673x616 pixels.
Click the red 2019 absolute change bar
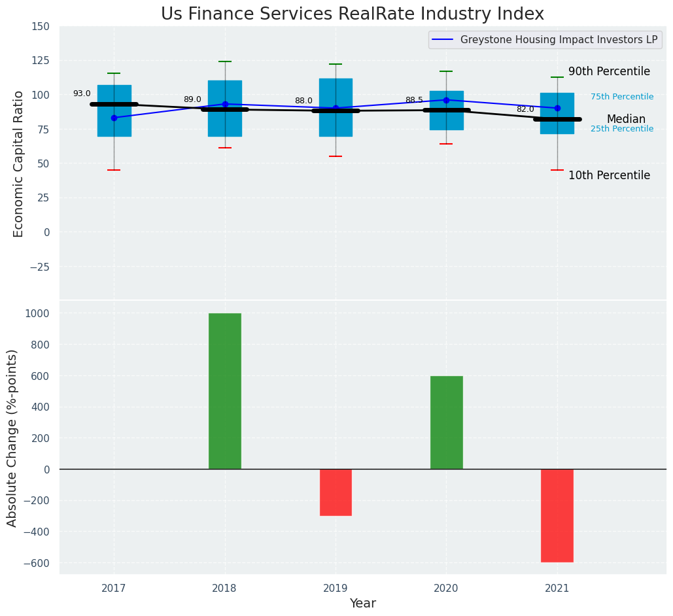[336, 492]
